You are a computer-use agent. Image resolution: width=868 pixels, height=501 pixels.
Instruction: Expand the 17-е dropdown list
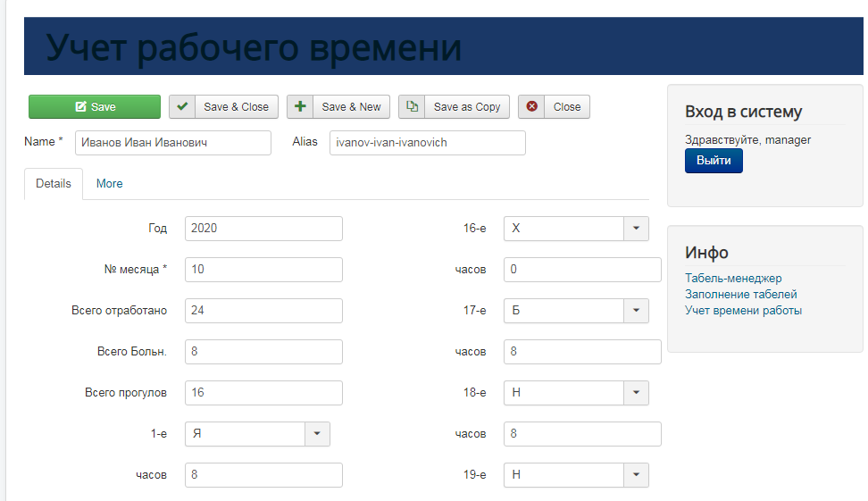[636, 311]
